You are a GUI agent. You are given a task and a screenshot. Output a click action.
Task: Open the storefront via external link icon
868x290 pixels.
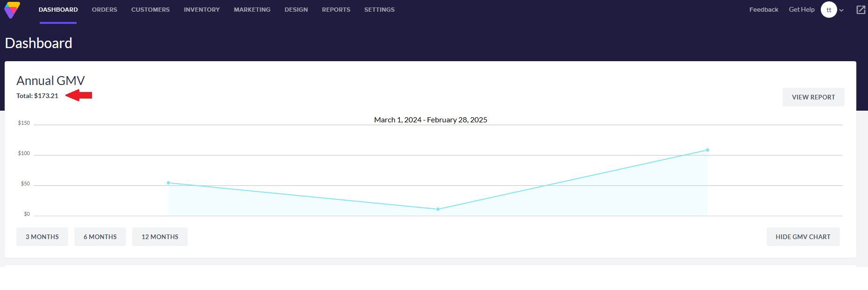point(861,10)
